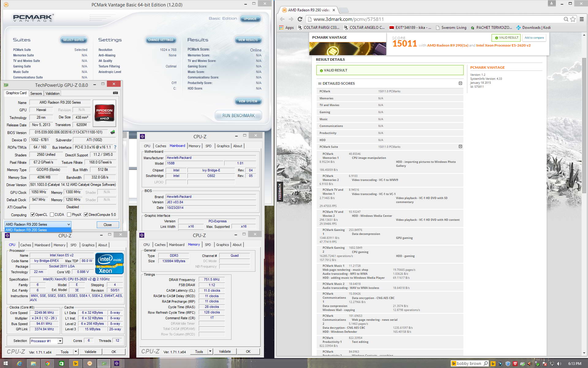
Task: Open Graphics tab in Mainboard CPU-Z window
Action: click(223, 146)
